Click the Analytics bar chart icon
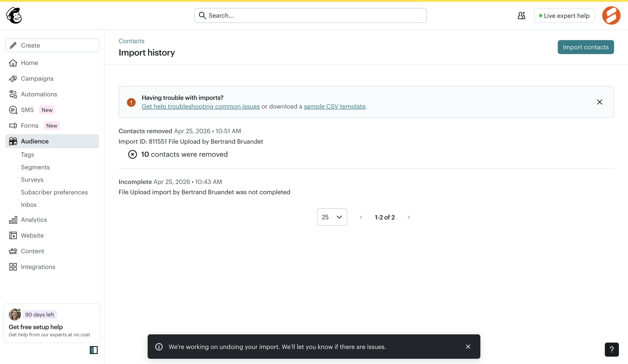 click(13, 220)
